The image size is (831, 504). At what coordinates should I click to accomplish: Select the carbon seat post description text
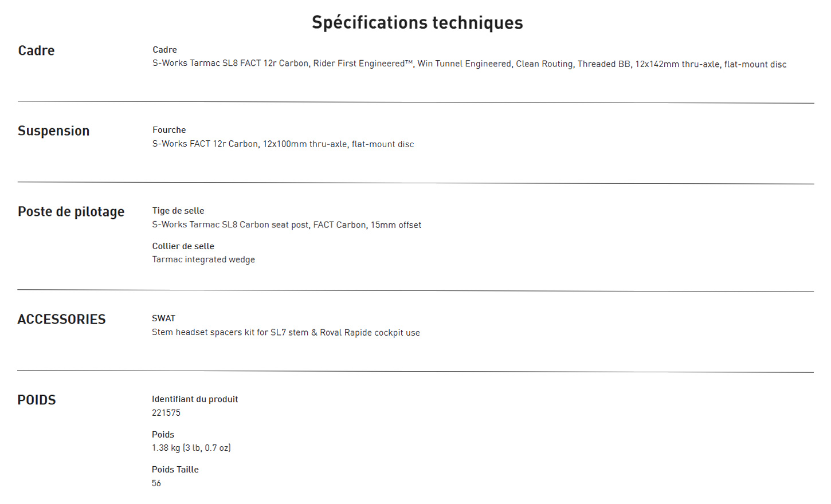point(287,225)
